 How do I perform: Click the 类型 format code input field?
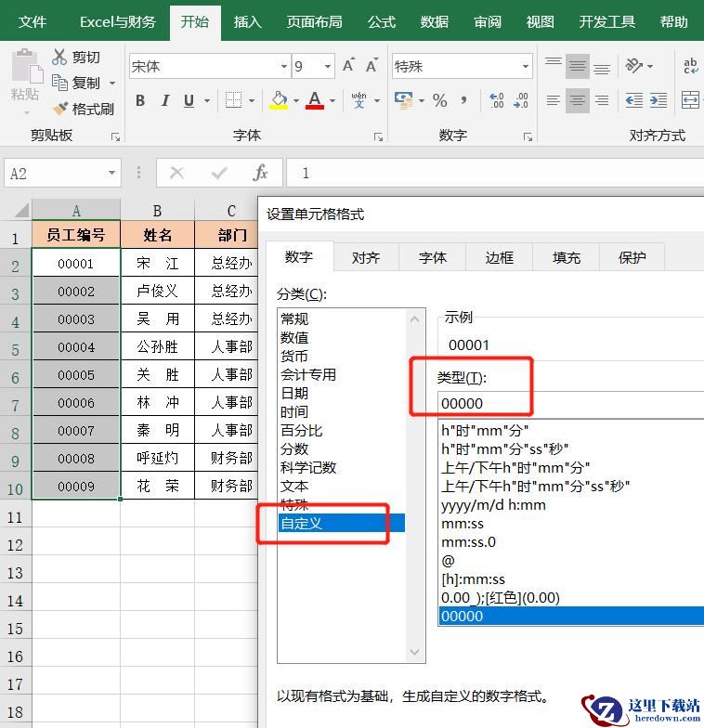coord(570,403)
